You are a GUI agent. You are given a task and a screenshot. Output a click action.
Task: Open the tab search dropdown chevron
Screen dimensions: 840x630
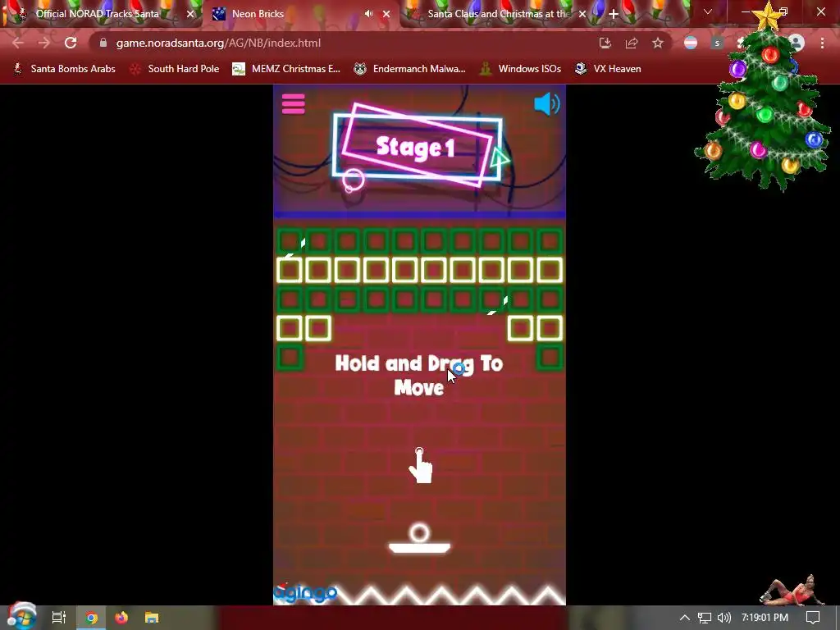click(x=708, y=11)
